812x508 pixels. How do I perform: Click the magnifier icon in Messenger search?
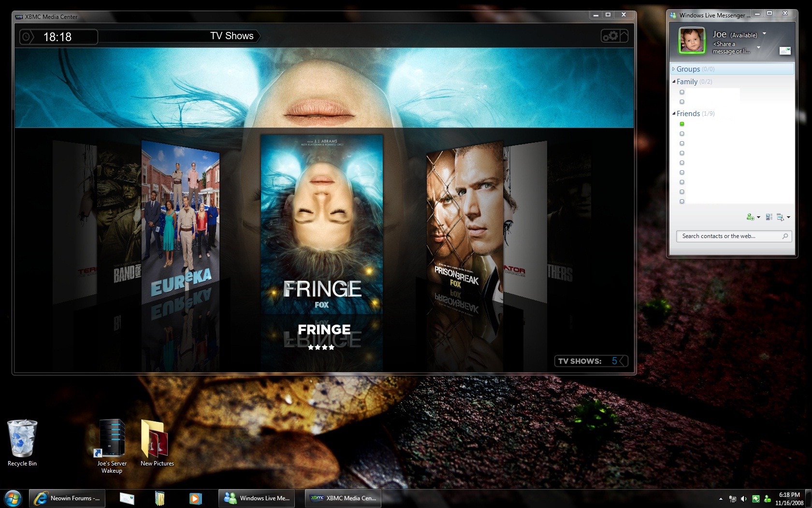(785, 236)
